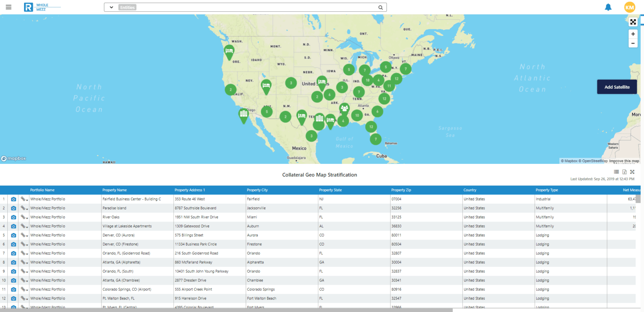Sort by the Property Name column header
Screen dimensions: 644x312
point(114,190)
